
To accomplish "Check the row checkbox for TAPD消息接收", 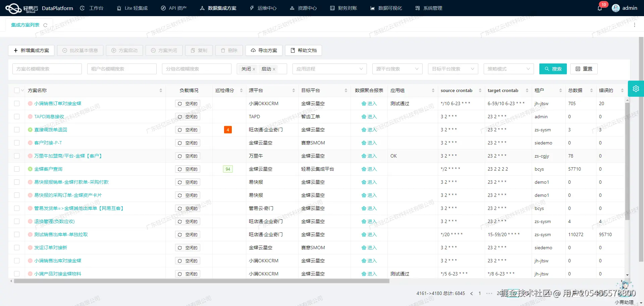I will (17, 117).
